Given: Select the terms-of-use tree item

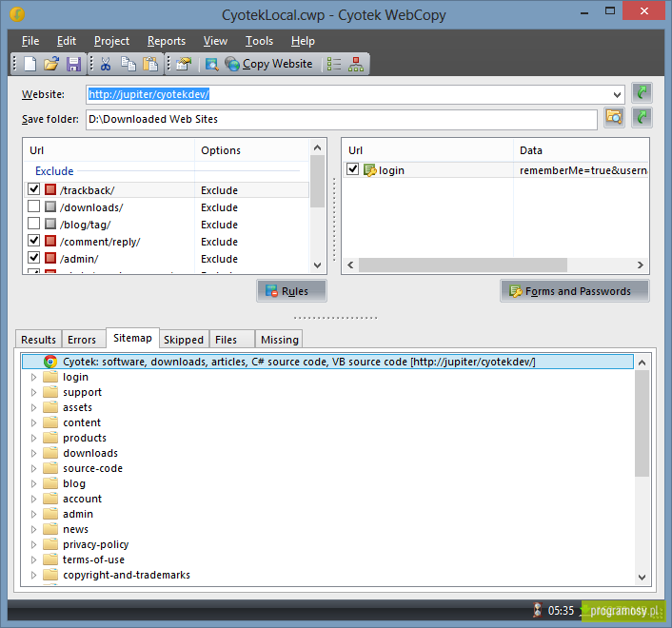Looking at the screenshot, I should (x=93, y=559).
